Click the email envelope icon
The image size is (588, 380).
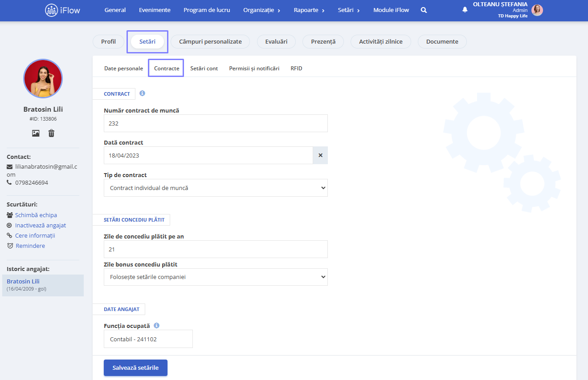tap(10, 167)
